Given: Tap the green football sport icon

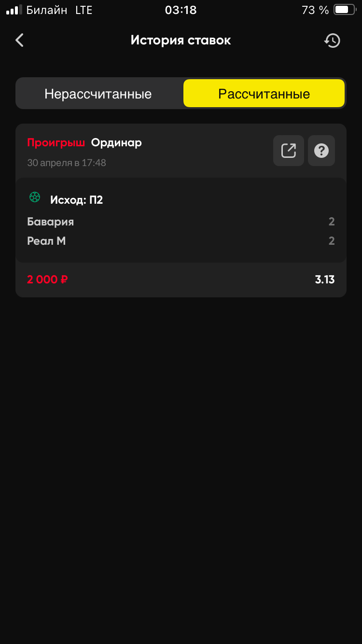Looking at the screenshot, I should pos(35,197).
